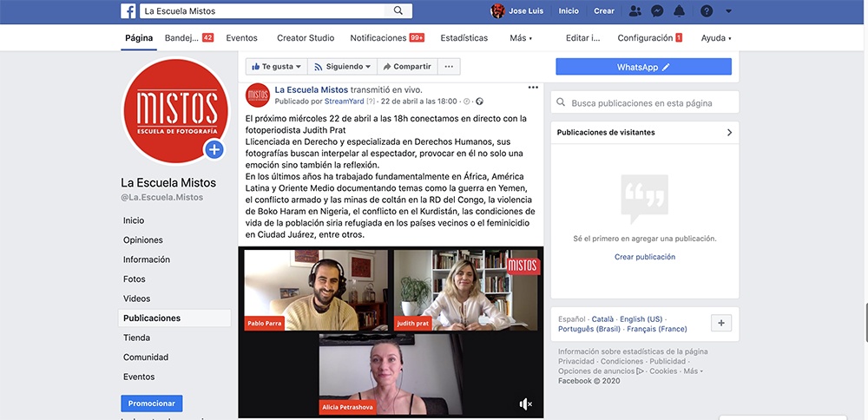Click Información sobre estadísticas de la página
The height and width of the screenshot is (420, 868).
click(x=633, y=351)
